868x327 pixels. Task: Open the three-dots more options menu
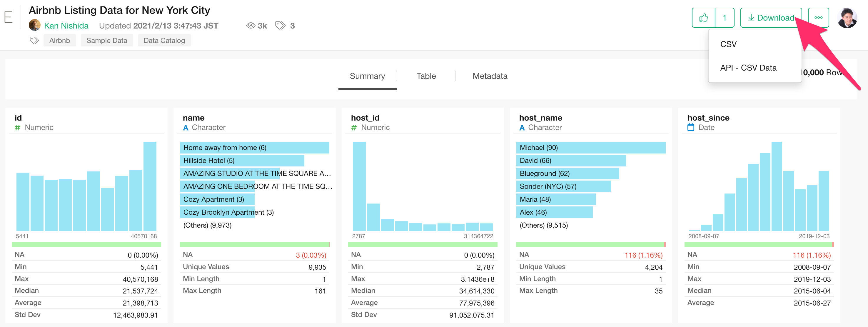coord(818,18)
